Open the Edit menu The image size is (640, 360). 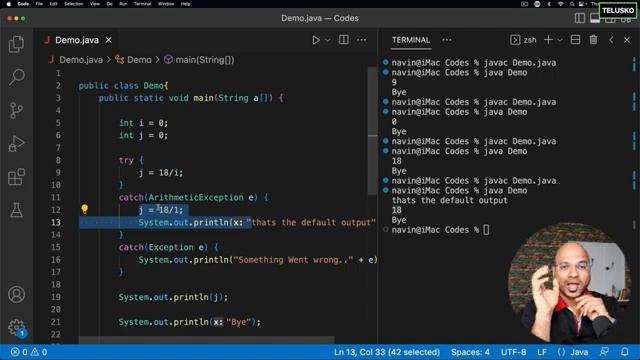point(53,4)
